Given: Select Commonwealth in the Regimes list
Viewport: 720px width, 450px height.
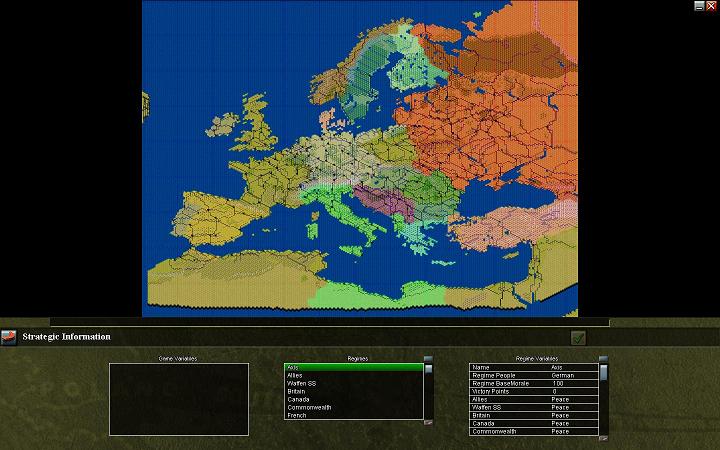Looking at the screenshot, I should coord(353,407).
